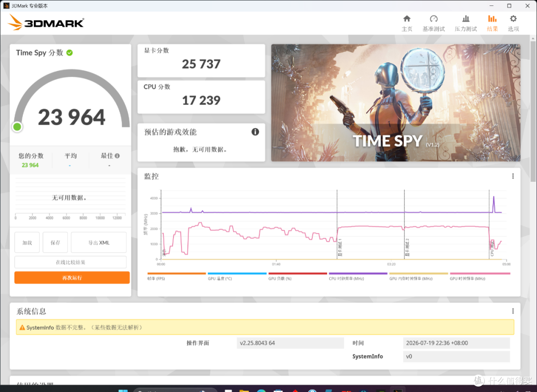Image resolution: width=537 pixels, height=392 pixels.
Task: Click the large 23 964 score in the gauge
Action: (72, 117)
